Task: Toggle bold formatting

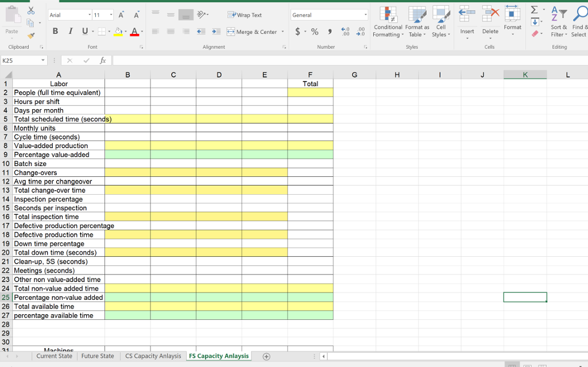Action: point(55,32)
